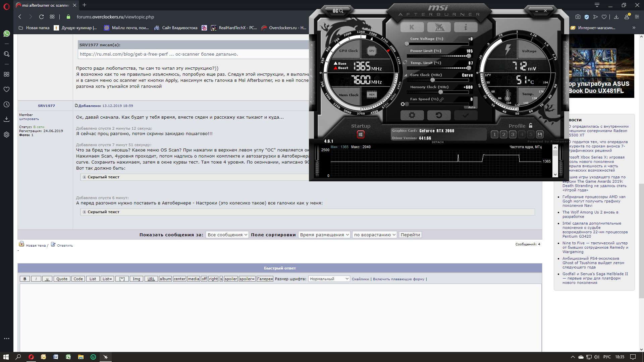644x362 pixels.
Task: Open History clock in the Opera sidebar
Action: click(6, 105)
